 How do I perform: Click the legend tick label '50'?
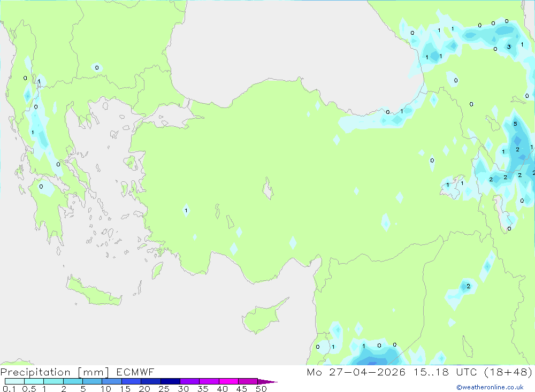[261, 389]
